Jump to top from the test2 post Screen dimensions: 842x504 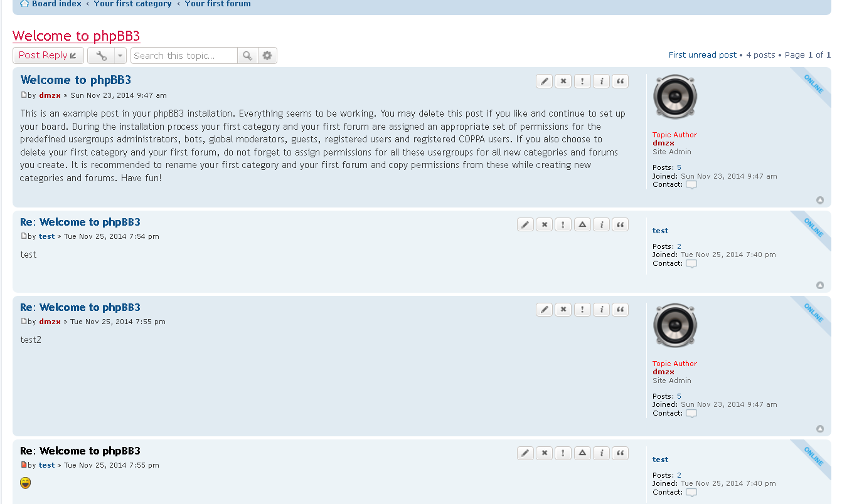(x=820, y=429)
